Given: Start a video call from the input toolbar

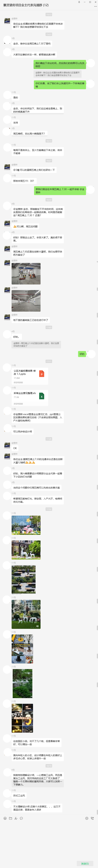Looking at the screenshot, I should pyautogui.click(x=92, y=818).
